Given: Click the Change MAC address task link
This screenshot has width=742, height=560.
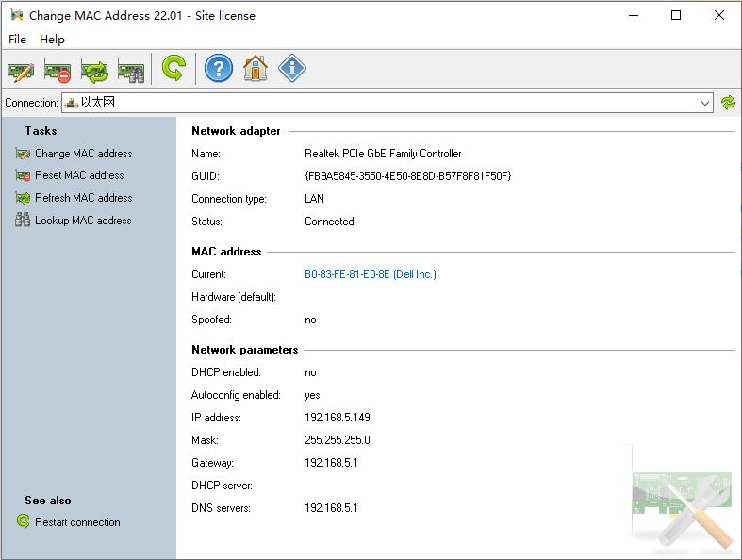Looking at the screenshot, I should (84, 154).
